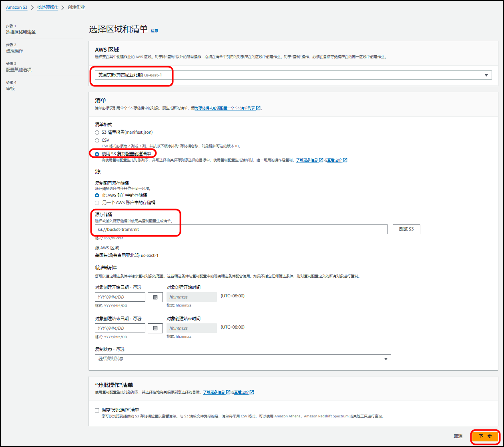Go to 批处理操作 breadcrumb link
Viewport: 504px width, 447px height.
[48, 8]
